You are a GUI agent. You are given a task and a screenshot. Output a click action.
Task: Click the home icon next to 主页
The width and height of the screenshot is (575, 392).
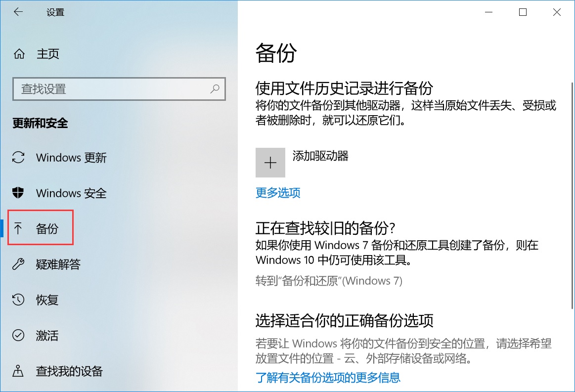[x=19, y=54]
